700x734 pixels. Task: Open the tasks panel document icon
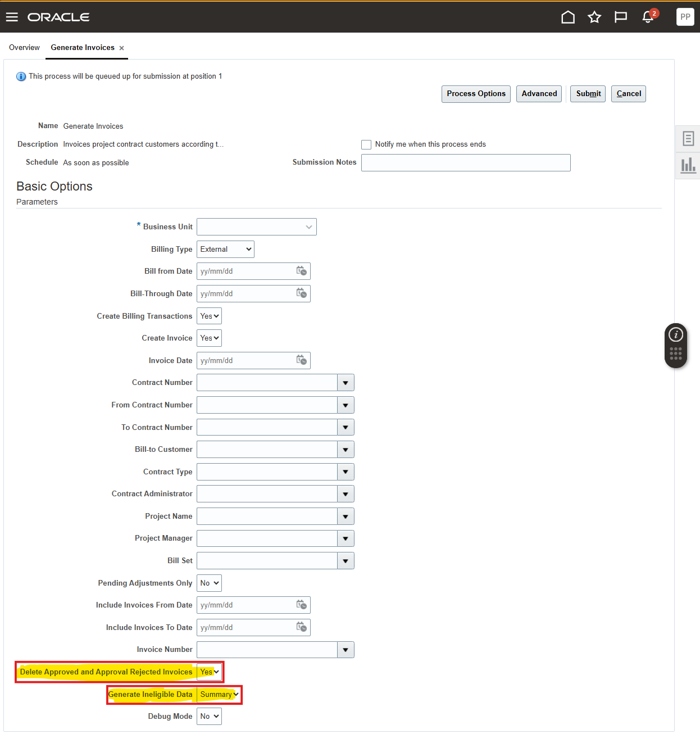coord(688,138)
